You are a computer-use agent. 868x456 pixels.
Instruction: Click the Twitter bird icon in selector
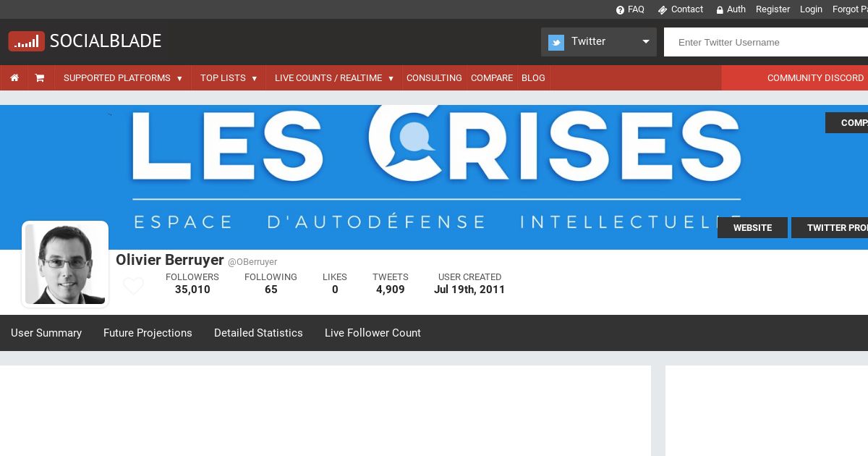556,42
